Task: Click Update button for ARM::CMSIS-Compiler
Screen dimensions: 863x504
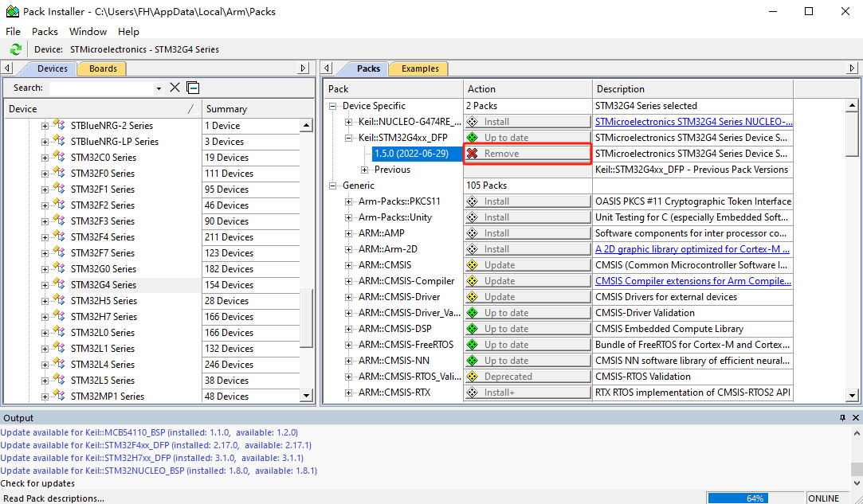Action: coord(528,281)
